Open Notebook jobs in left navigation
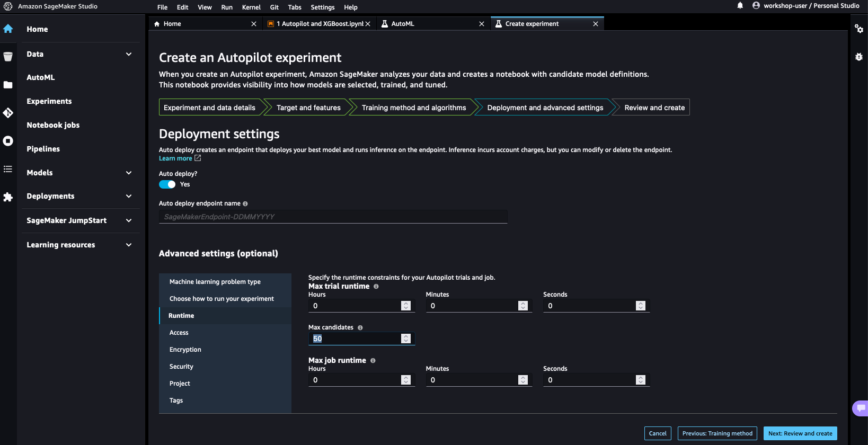This screenshot has height=445, width=868. 53,125
